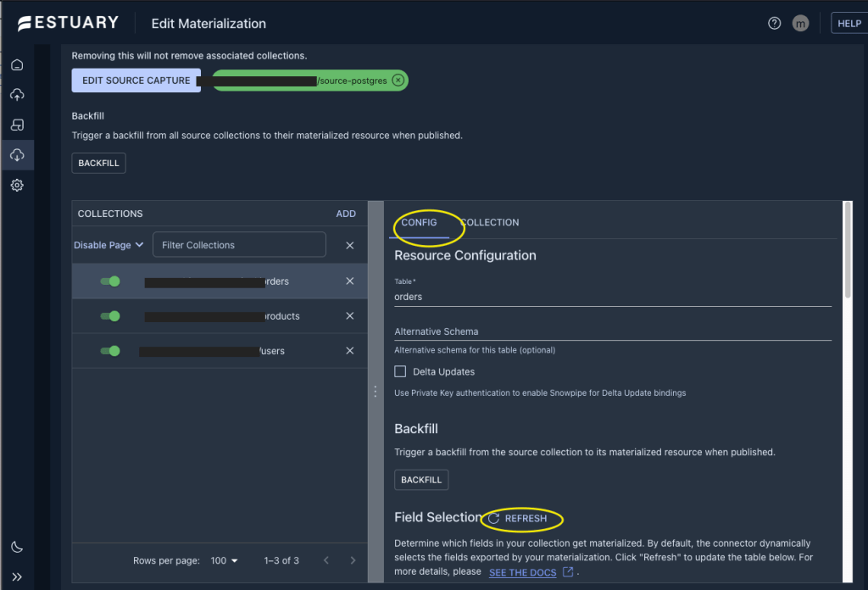Disable the orders collection toggle
This screenshot has width=868, height=590.
click(110, 281)
